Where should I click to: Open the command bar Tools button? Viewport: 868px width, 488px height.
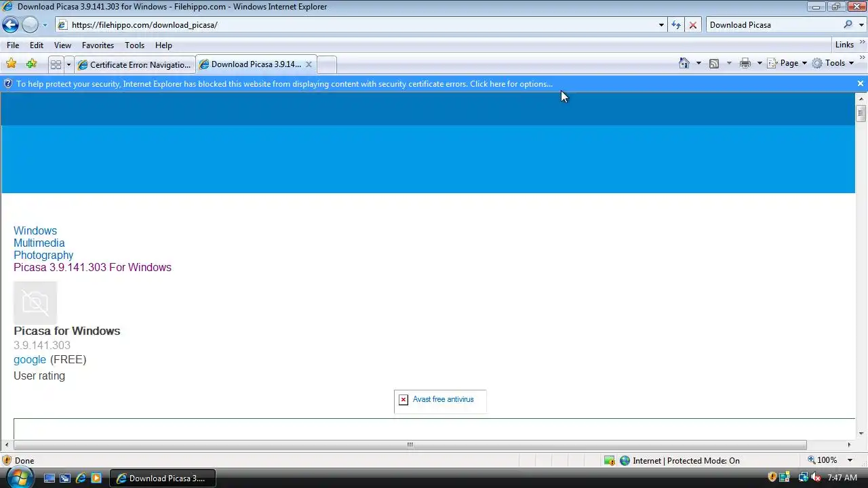tap(833, 63)
